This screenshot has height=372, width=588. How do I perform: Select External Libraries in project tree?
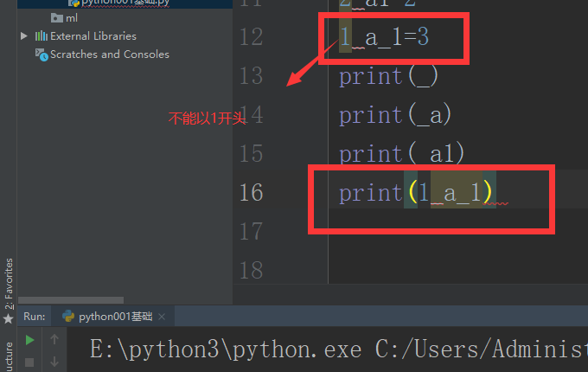[93, 36]
